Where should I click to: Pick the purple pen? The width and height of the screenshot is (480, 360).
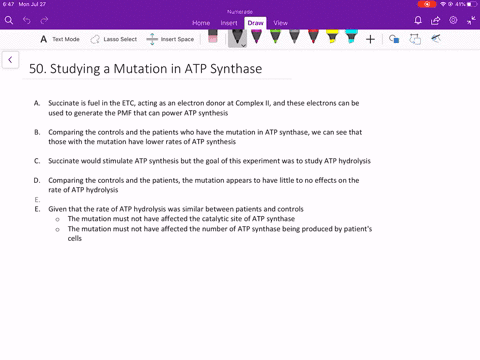tap(256, 37)
